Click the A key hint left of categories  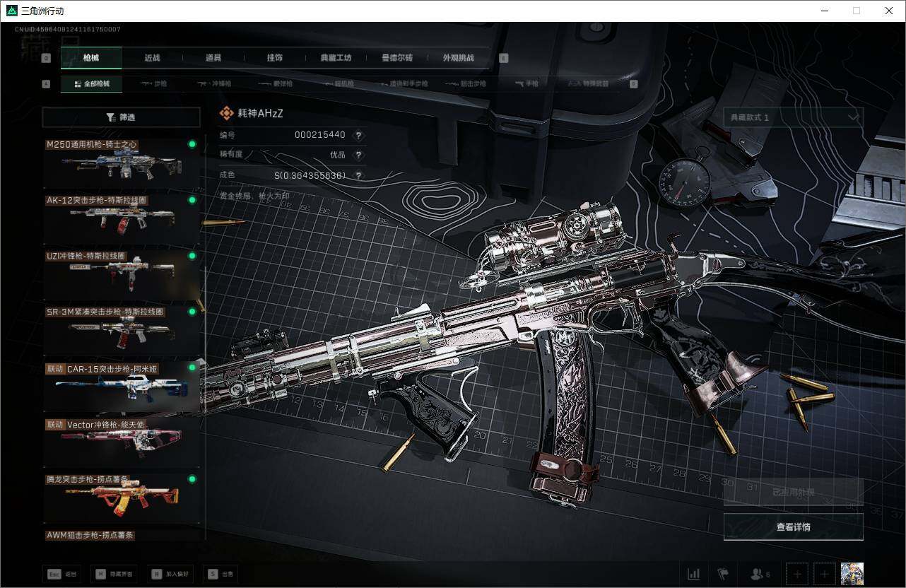point(46,83)
